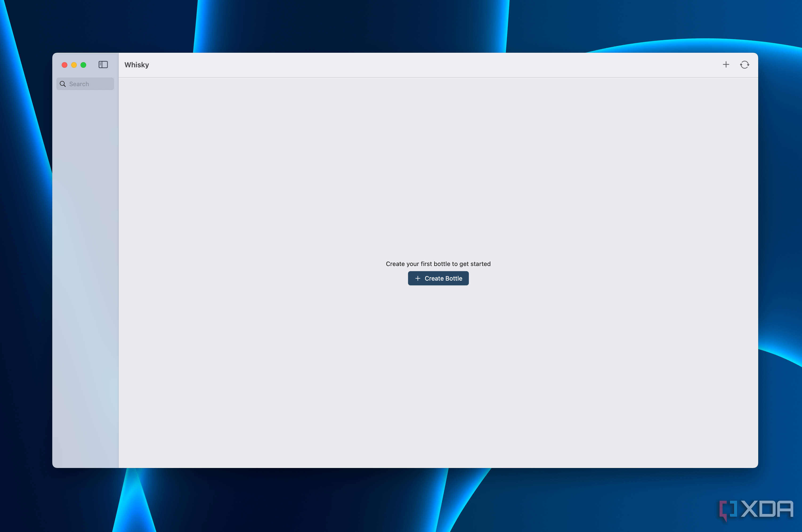The image size is (802, 532).
Task: Click the plus icon in toolbar
Action: [726, 64]
